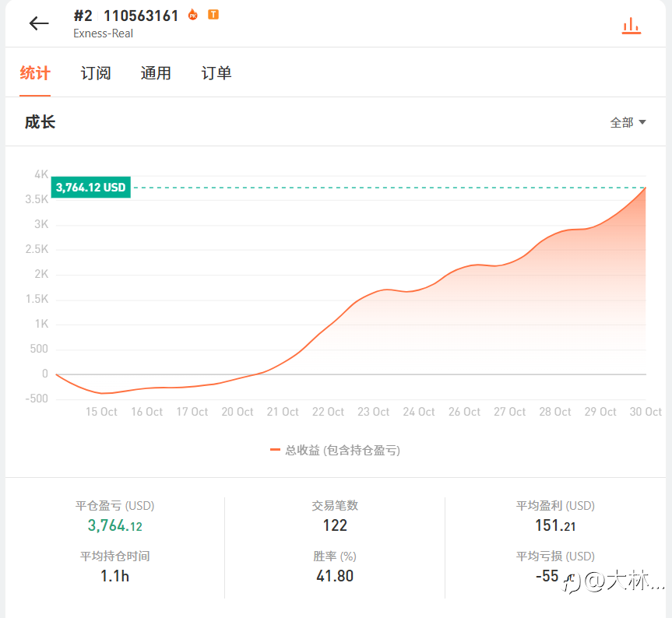672x618 pixels.
Task: Click the orange flame PK badge
Action: click(x=193, y=15)
